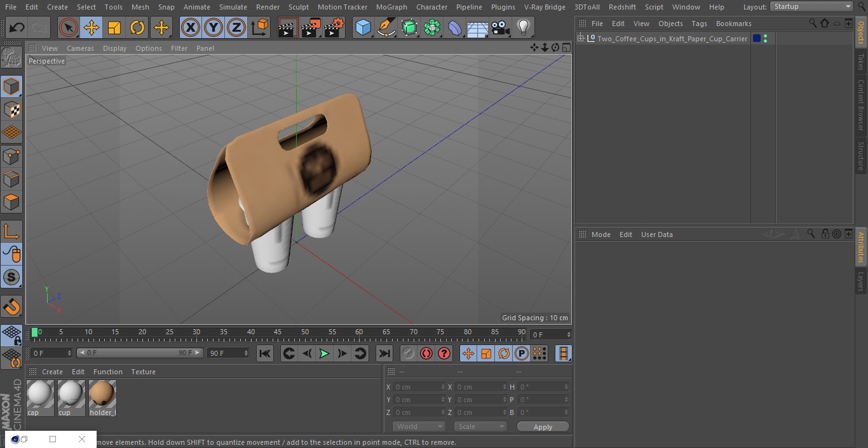868x448 pixels.
Task: Open the User Data menu
Action: click(656, 234)
